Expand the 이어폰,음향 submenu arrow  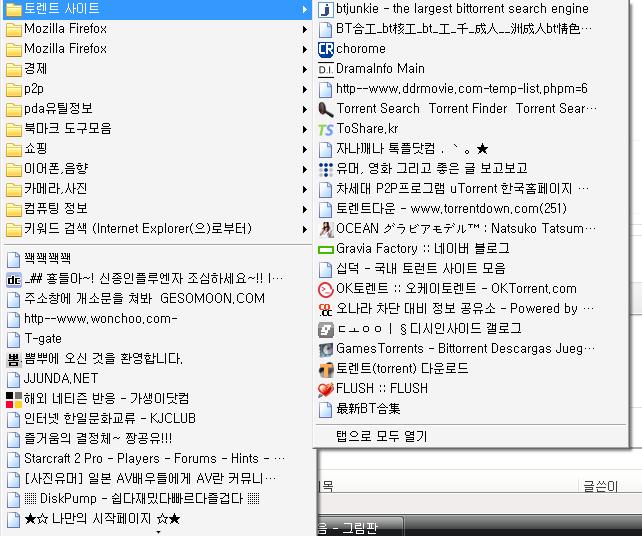[305, 170]
